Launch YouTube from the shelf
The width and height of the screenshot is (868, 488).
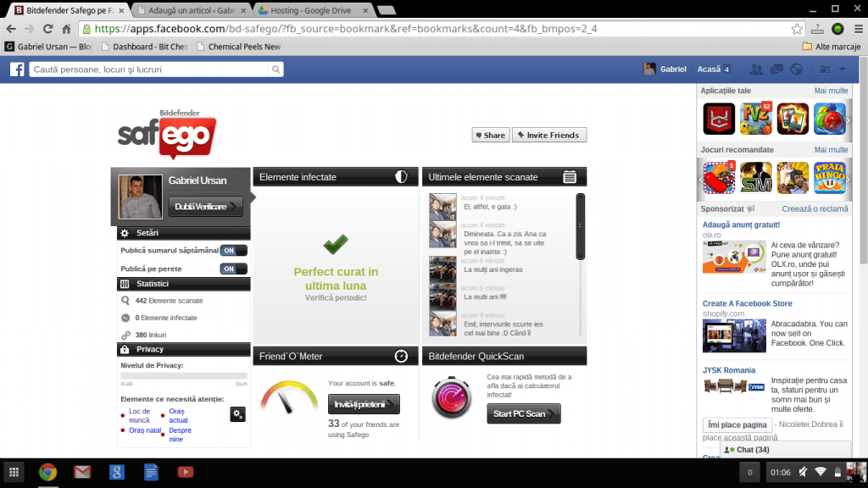[x=186, y=472]
